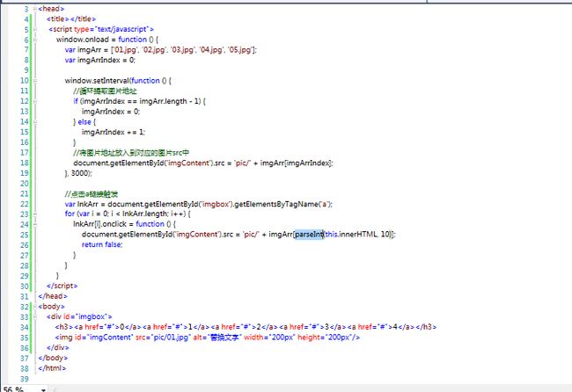Click the </body> closing tag on line 37
This screenshot has width=572, height=392.
coord(53,358)
